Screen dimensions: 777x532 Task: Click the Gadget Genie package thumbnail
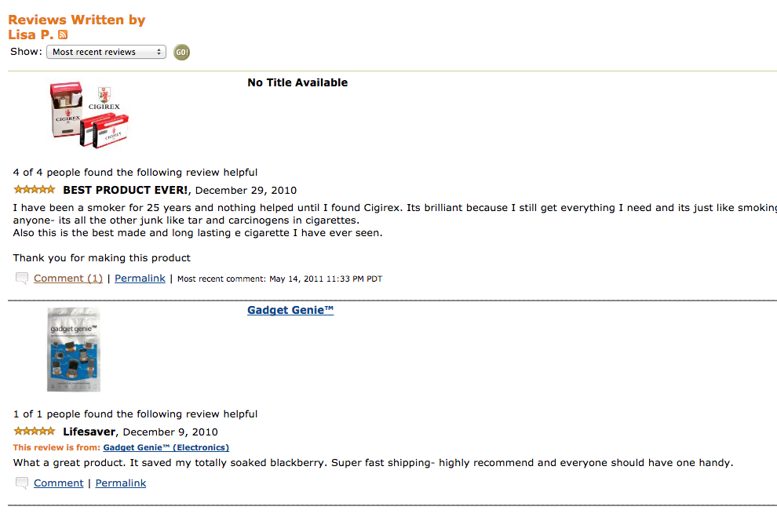coord(74,350)
